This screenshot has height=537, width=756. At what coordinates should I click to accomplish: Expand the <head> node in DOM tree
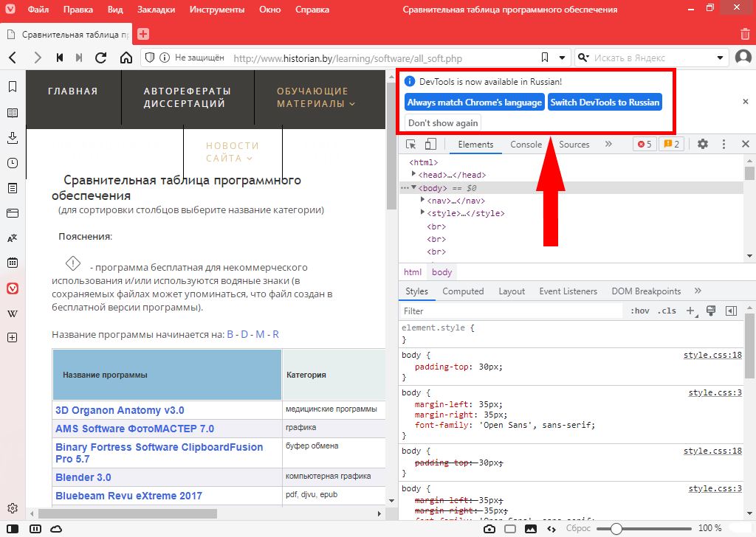pos(414,175)
